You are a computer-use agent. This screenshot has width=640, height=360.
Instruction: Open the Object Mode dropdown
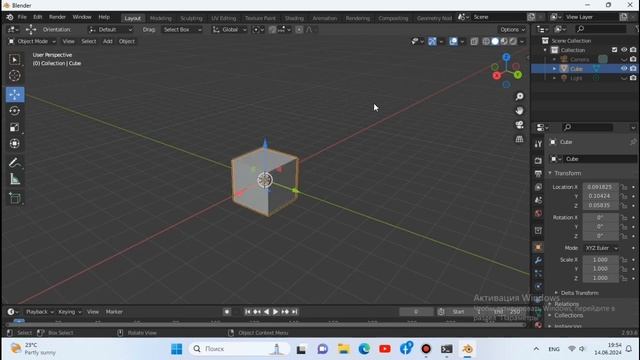coord(32,41)
